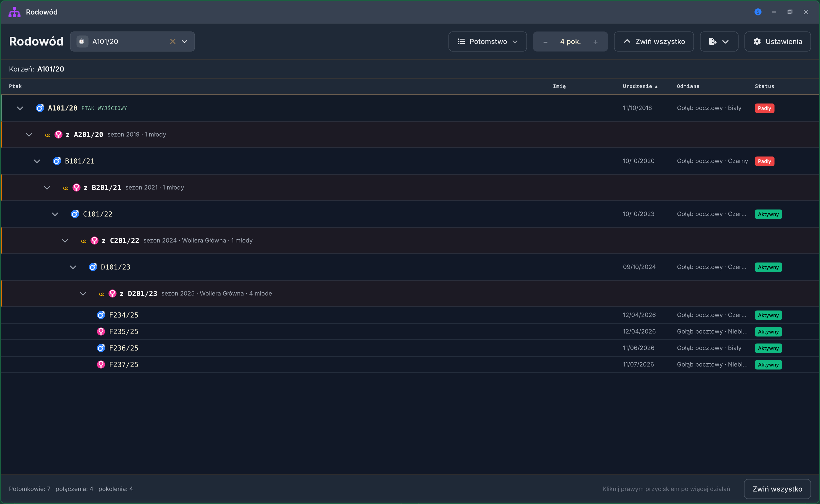
Task: Click the bird avatar icon in the selector
Action: (82, 41)
